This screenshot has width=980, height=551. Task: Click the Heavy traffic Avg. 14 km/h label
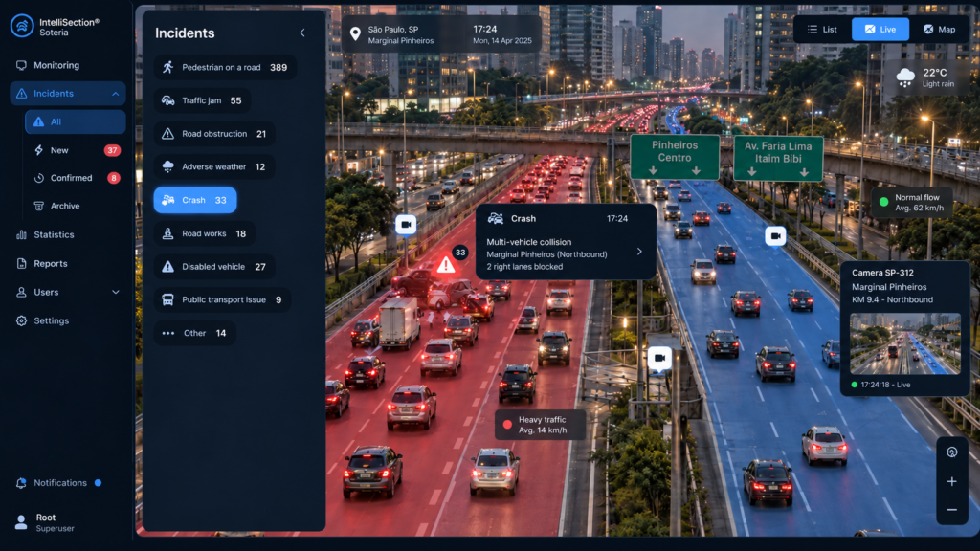542,425
